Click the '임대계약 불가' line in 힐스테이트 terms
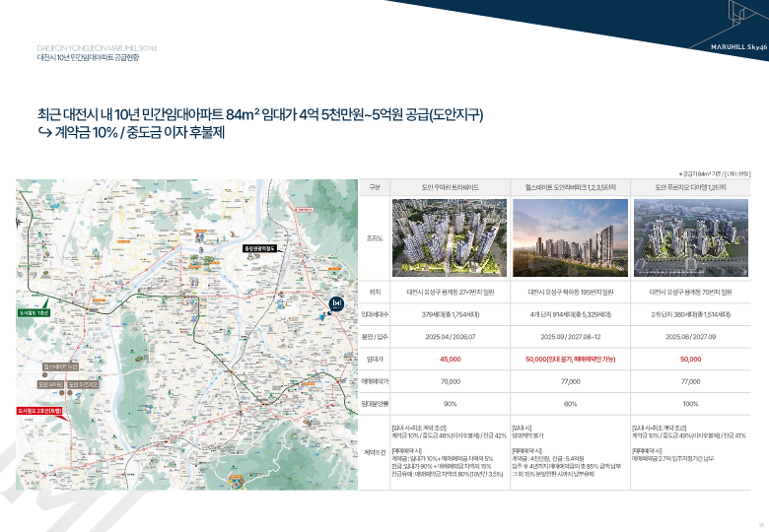 (527, 435)
